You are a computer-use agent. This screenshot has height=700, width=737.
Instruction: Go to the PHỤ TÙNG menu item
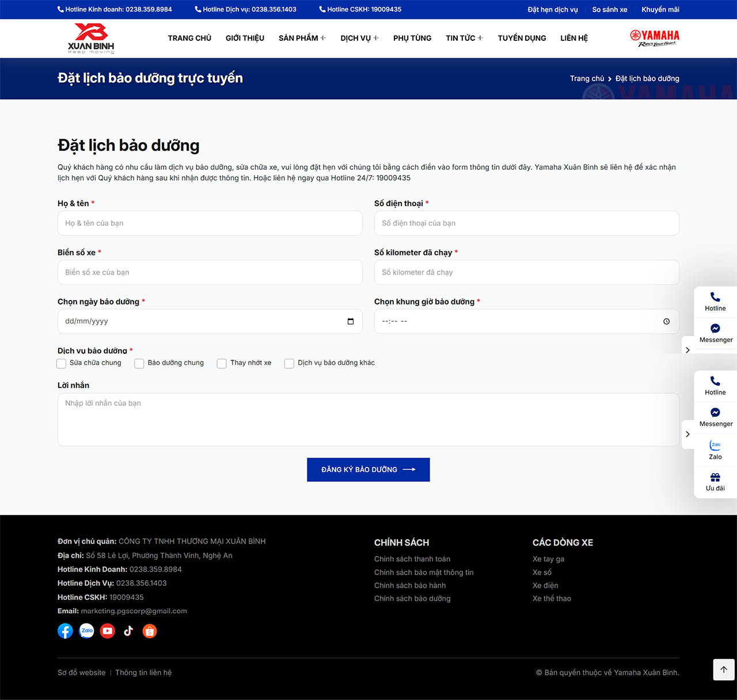tap(412, 38)
